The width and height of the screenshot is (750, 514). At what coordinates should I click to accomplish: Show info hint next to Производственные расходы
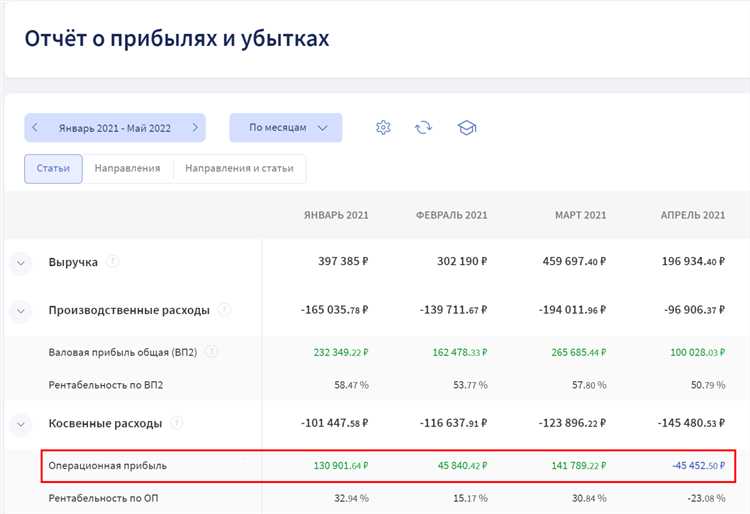pos(224,310)
